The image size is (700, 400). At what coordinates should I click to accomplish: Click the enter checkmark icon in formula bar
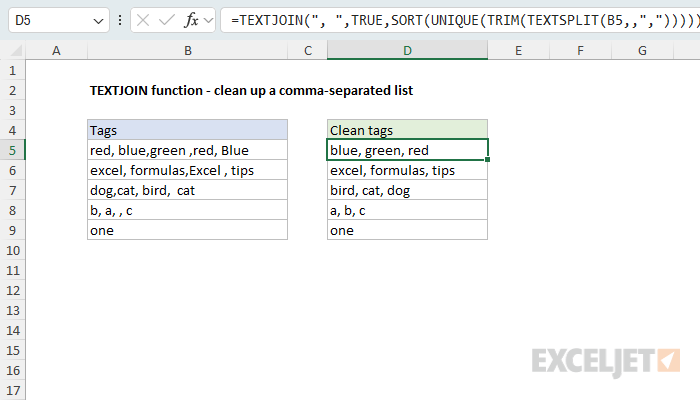[x=167, y=20]
